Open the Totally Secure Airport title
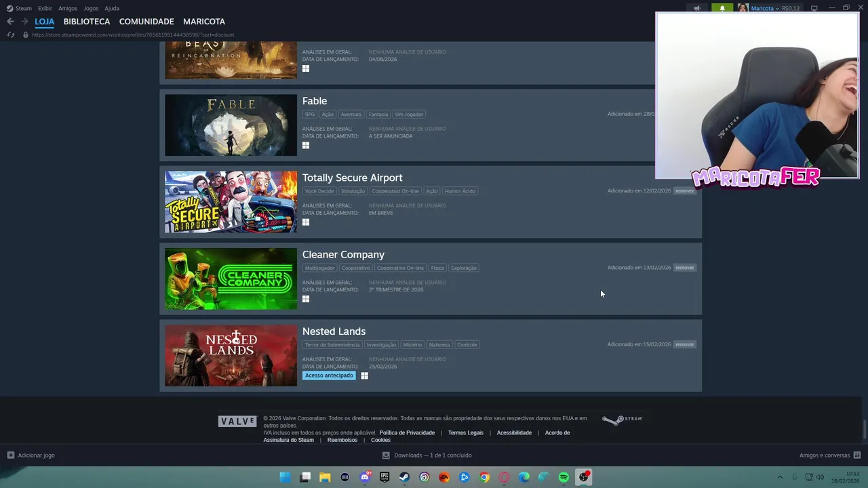This screenshot has width=868, height=488. (353, 178)
